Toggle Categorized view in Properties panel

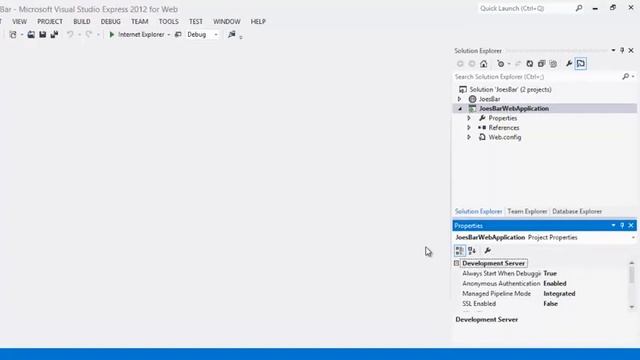coord(460,251)
